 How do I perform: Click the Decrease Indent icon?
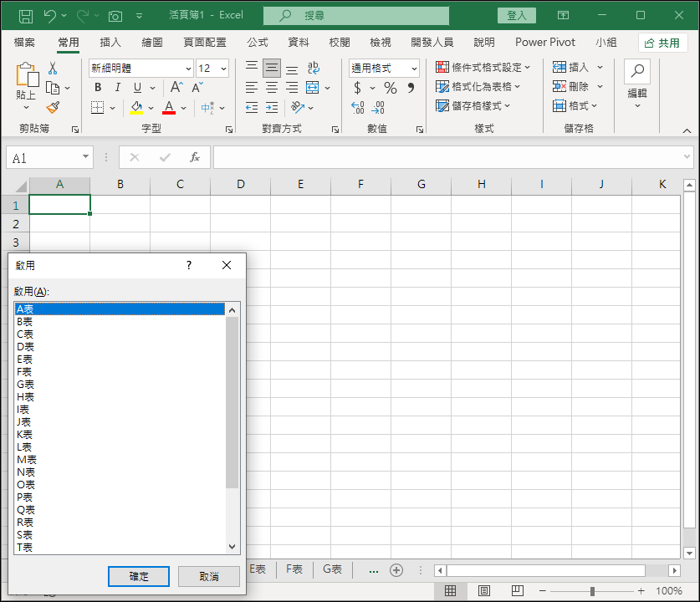coord(252,107)
